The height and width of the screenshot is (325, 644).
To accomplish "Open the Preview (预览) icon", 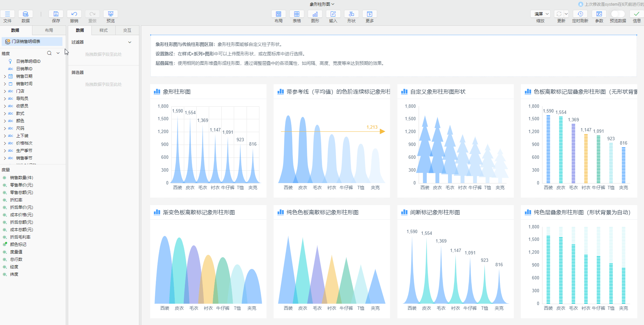I will (111, 14).
